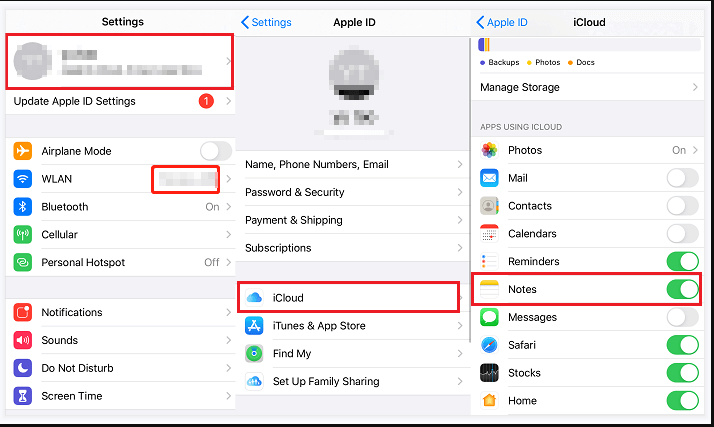The height and width of the screenshot is (427, 714).
Task: Expand Manage Storage via its chevron
Action: point(694,88)
